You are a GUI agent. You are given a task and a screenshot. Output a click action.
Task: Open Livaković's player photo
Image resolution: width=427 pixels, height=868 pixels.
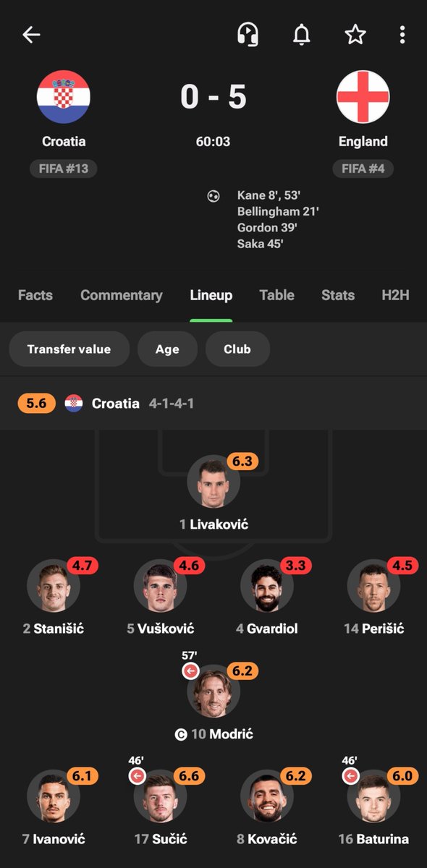click(x=213, y=481)
